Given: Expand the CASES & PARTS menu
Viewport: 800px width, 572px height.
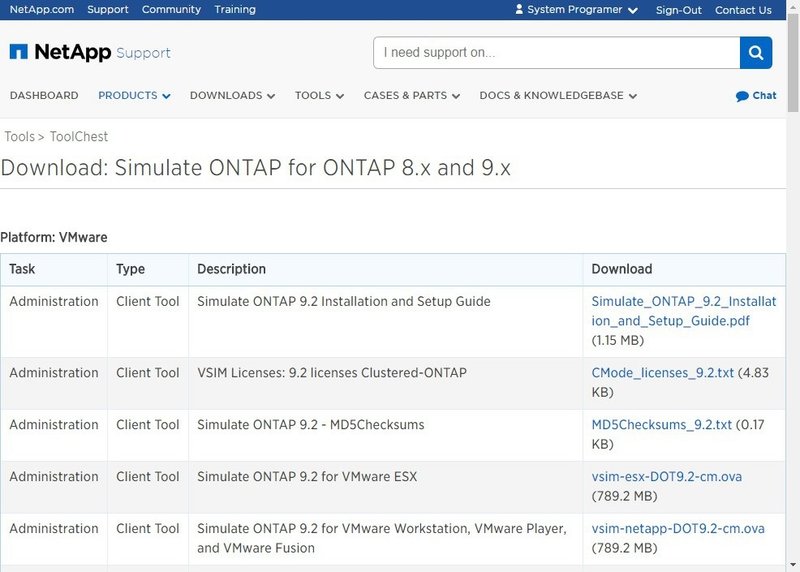Looking at the screenshot, I should click(x=412, y=95).
